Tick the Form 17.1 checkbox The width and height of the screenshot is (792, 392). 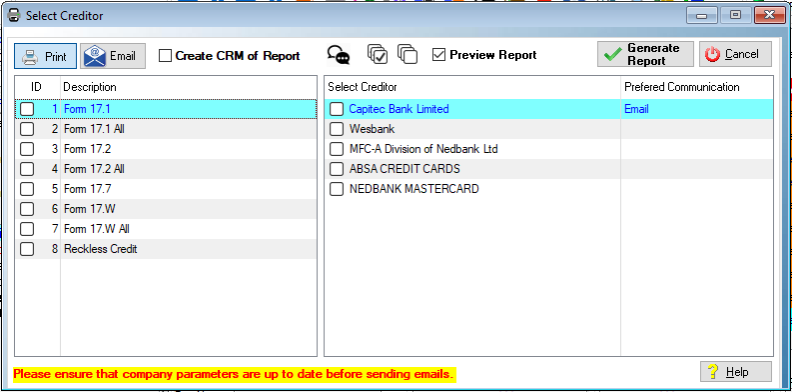click(27, 109)
